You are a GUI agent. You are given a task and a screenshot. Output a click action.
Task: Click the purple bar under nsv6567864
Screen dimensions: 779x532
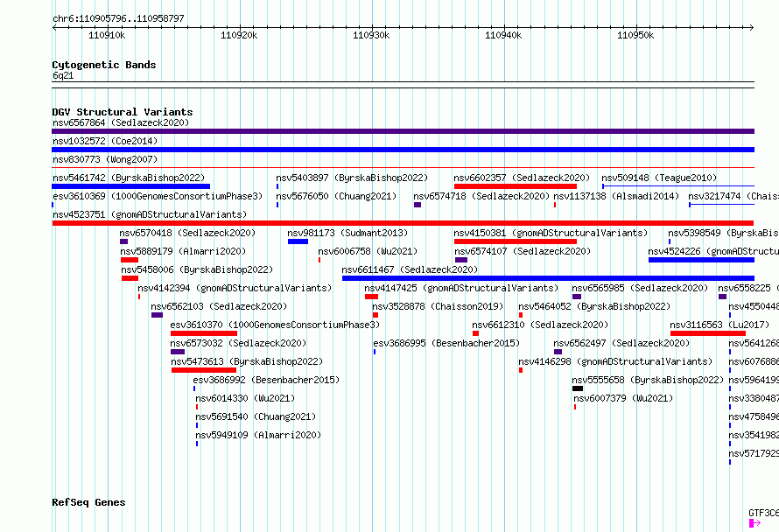[403, 131]
